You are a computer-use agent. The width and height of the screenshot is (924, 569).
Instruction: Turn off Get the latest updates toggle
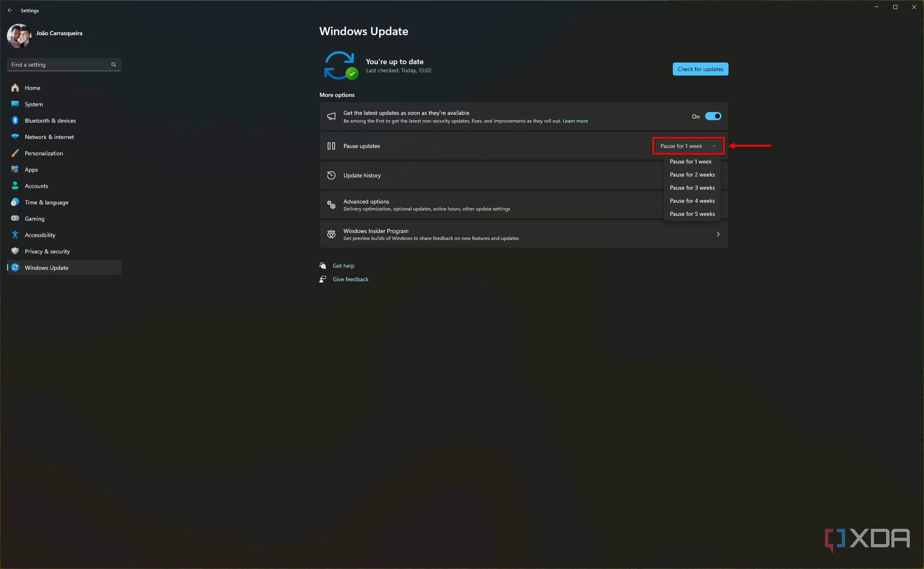(713, 116)
